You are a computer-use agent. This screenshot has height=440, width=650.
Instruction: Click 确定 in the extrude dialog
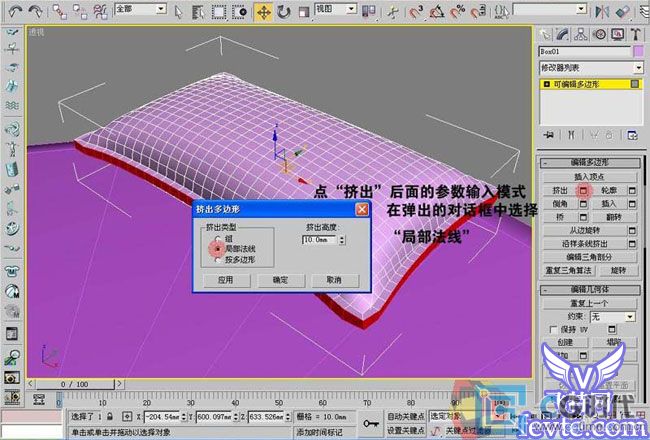coord(280,281)
